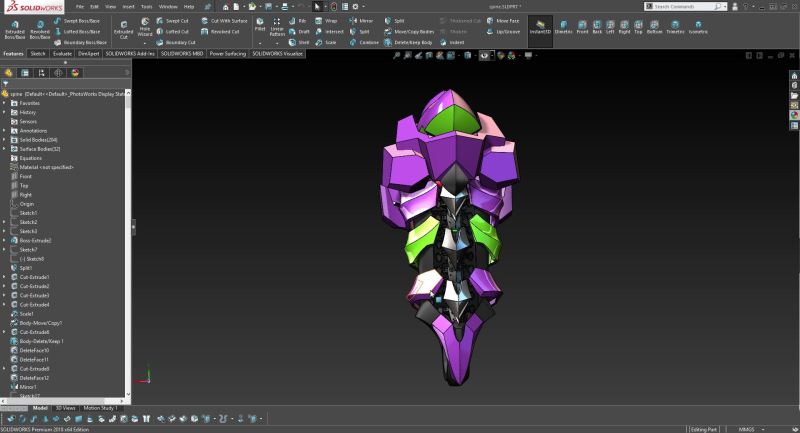Click the Rebuild traffic light icon
This screenshot has width=800, height=433.
334,7
